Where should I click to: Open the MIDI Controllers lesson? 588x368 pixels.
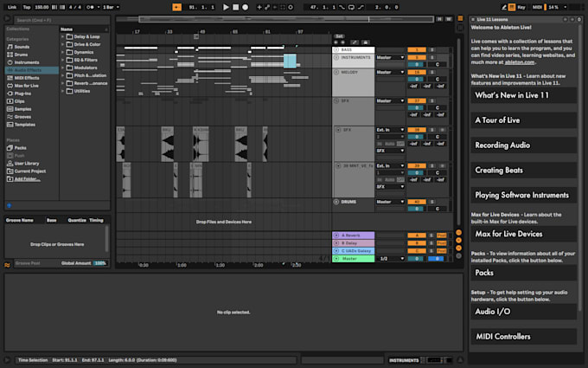[523, 337]
